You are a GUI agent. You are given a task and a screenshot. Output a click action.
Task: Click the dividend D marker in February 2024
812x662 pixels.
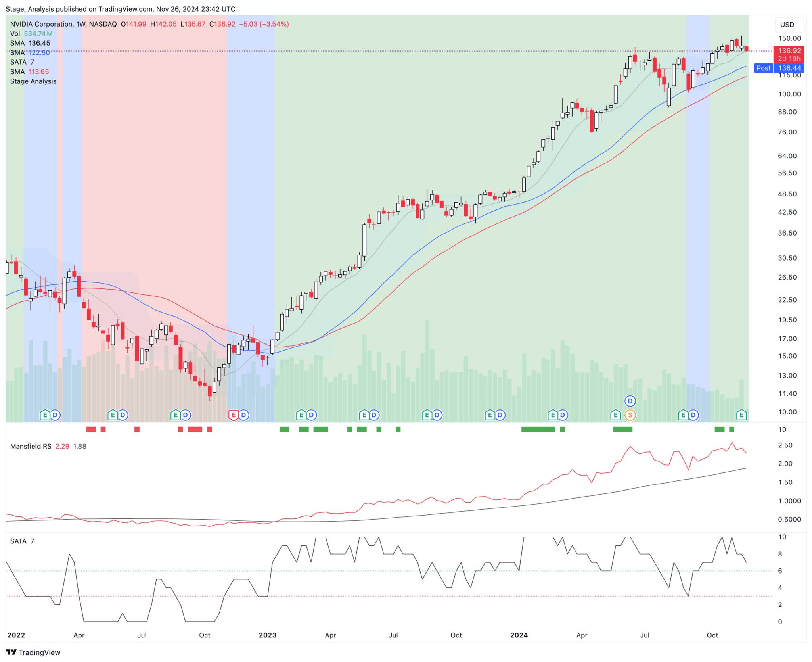pos(563,415)
